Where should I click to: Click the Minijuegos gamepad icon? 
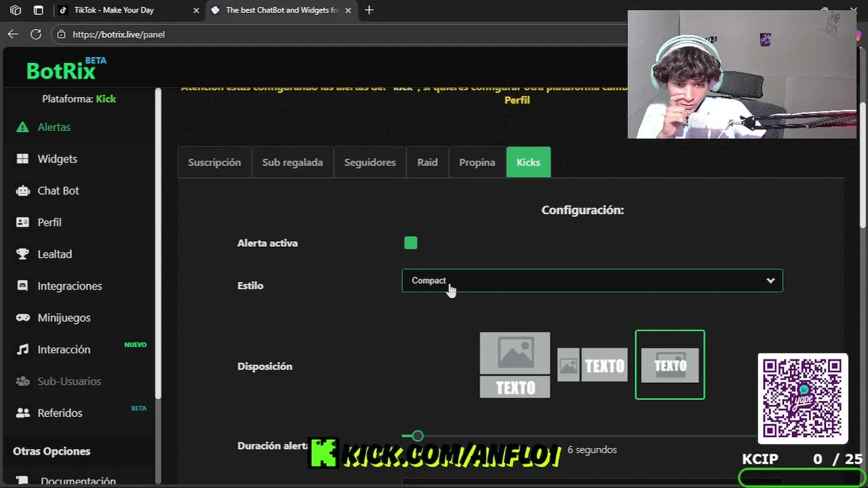pyautogui.click(x=23, y=318)
